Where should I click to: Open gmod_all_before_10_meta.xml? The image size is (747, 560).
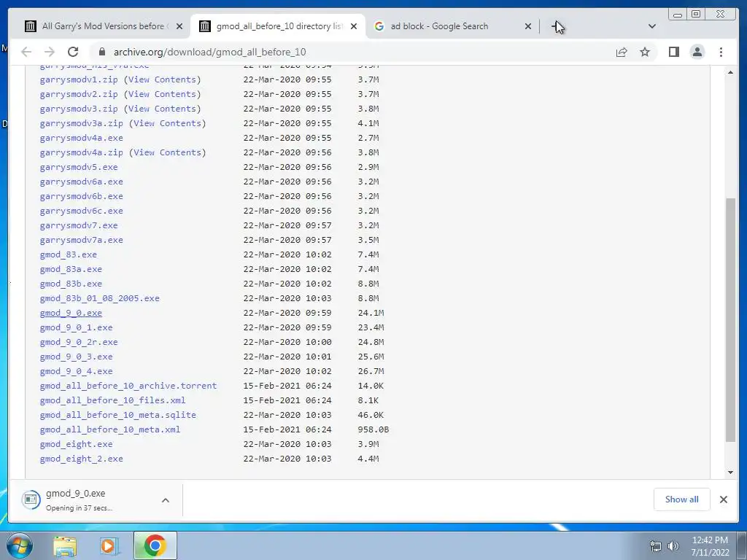pos(110,429)
